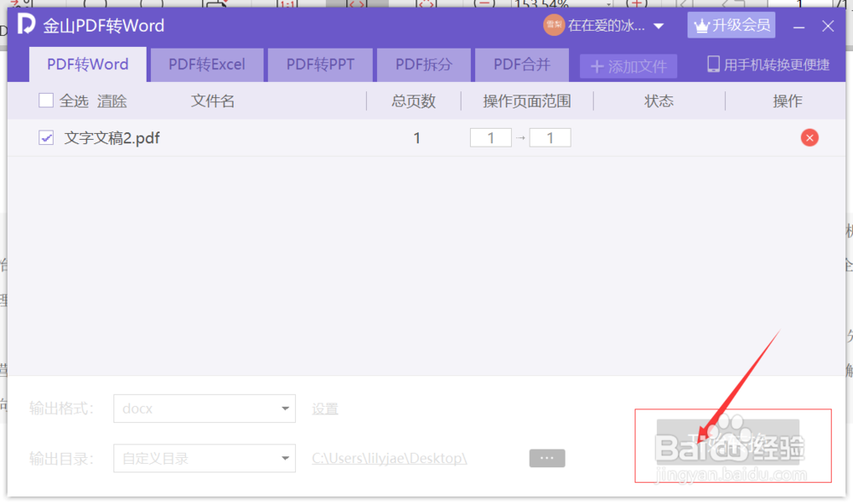Click the ending page number input field
Screen dimensions: 853x504
550,136
